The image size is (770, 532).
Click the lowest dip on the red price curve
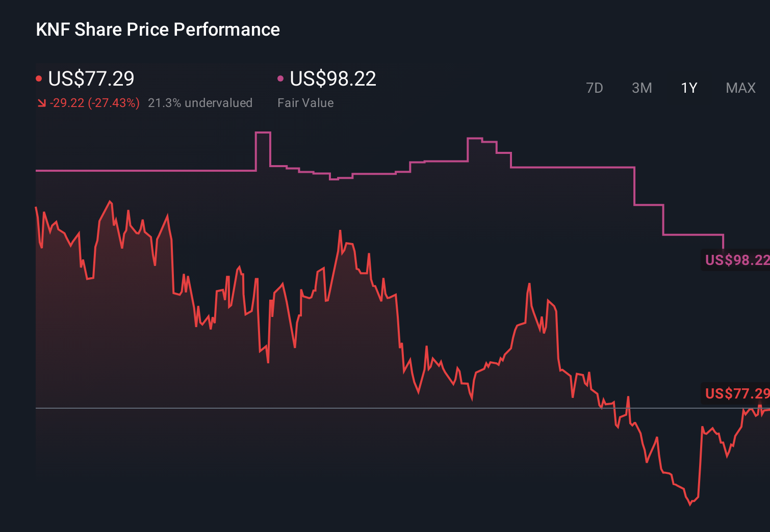[691, 504]
